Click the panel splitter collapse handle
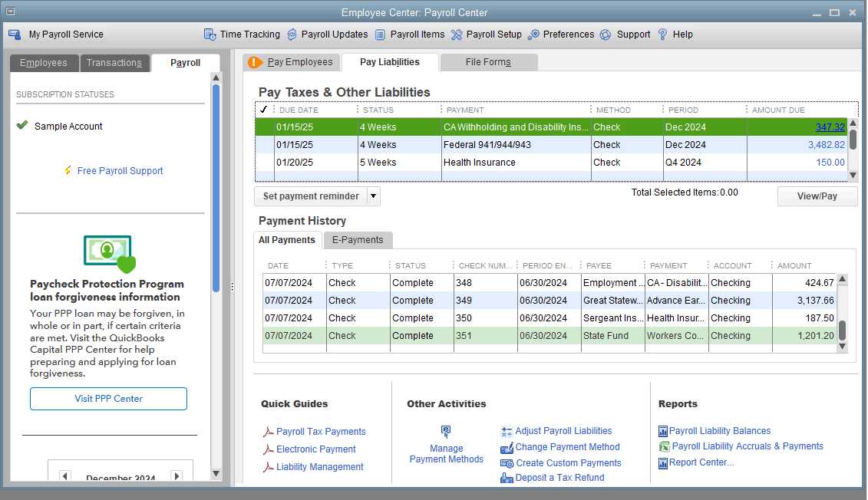Viewport: 868px width, 500px height. (232, 287)
